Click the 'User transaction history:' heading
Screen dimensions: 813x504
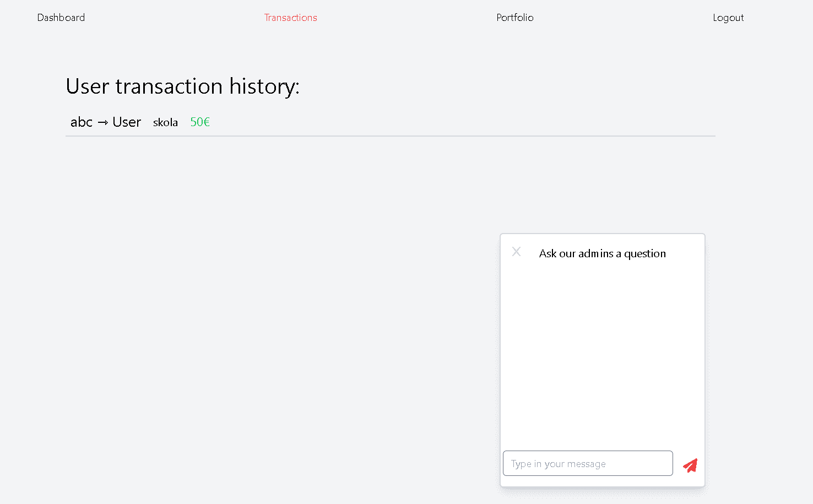click(182, 86)
